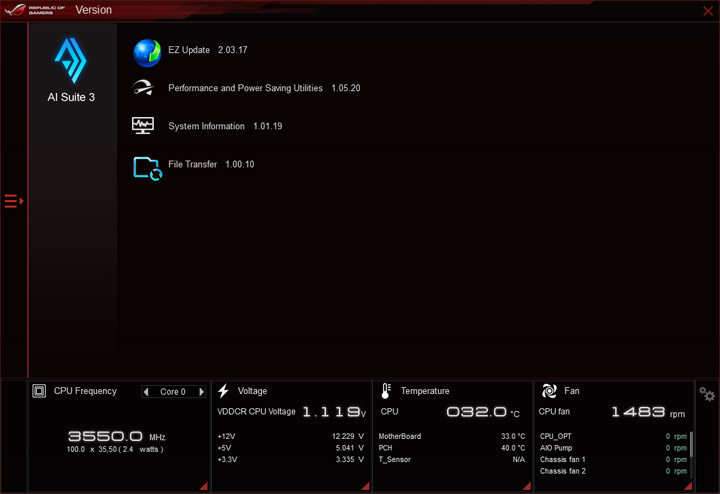Click the +5V voltage row
The height and width of the screenshot is (494, 720).
(x=291, y=448)
